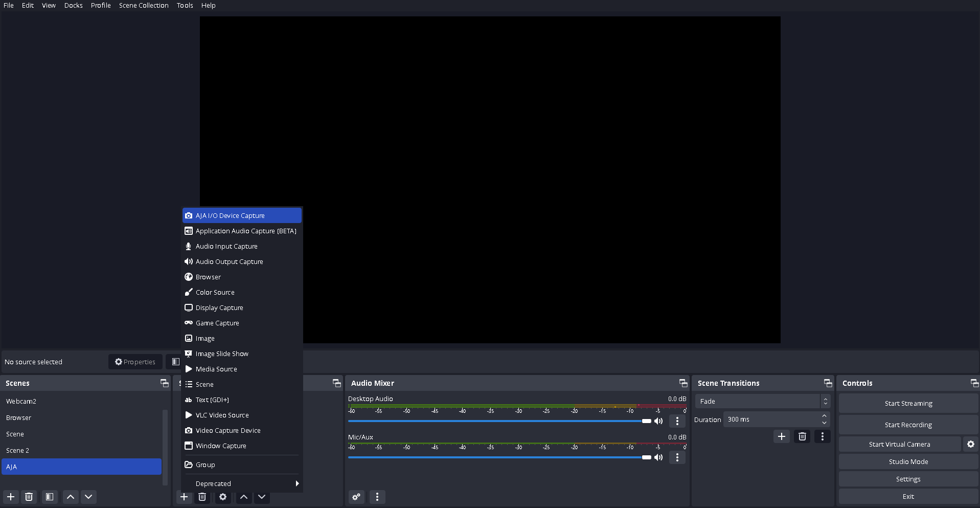Open Desktop Audio options three-dot menu

tap(677, 421)
